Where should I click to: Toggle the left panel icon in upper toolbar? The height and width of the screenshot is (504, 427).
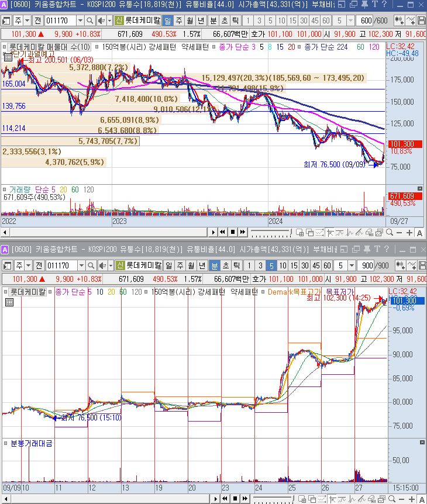[x=6, y=21]
